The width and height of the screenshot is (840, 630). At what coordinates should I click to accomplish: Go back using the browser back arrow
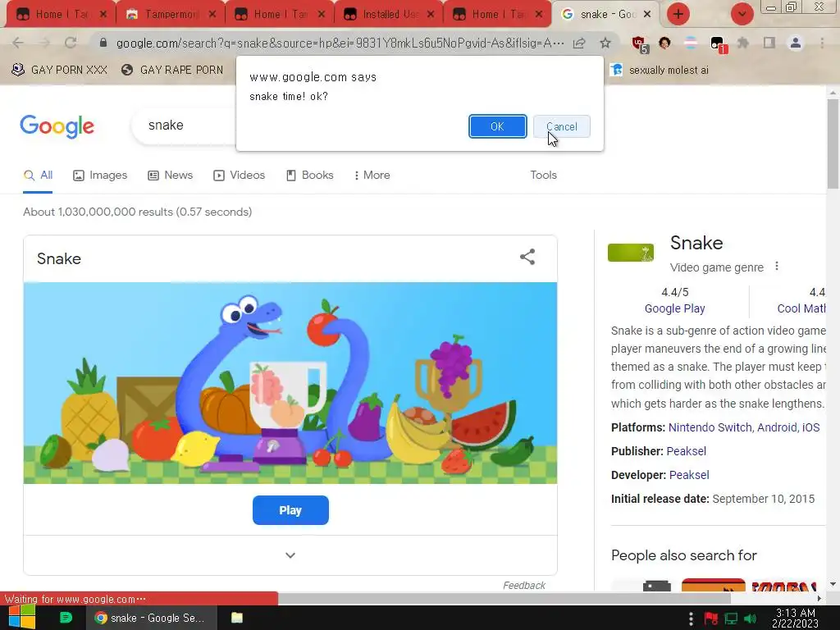pyautogui.click(x=18, y=43)
